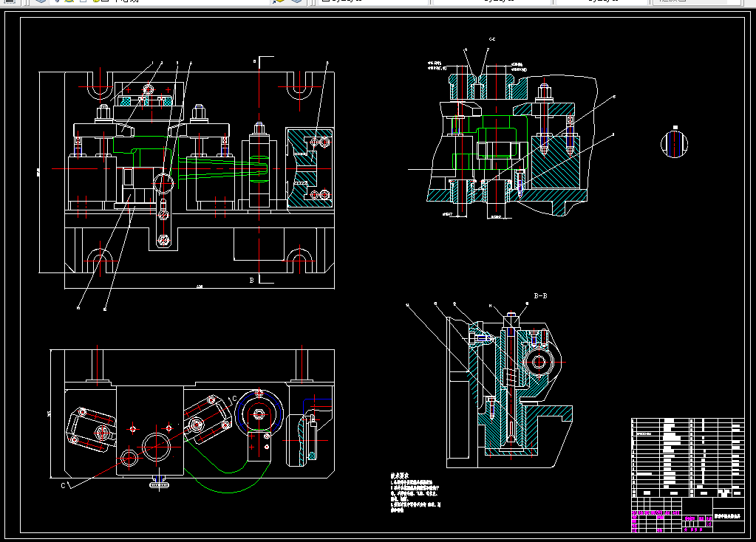Select the C-C section title text
The width and height of the screenshot is (756, 542).
tap(491, 39)
